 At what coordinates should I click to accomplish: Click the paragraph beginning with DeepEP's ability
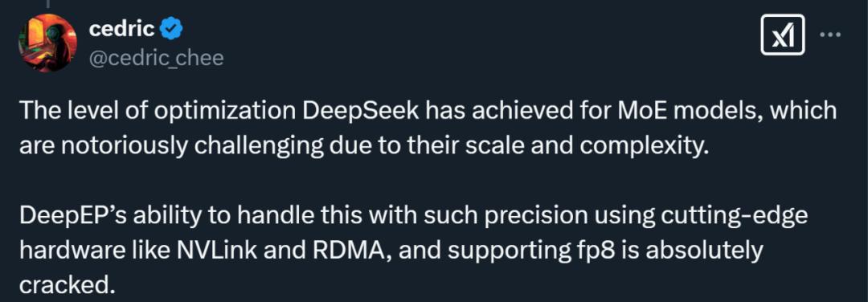414,251
